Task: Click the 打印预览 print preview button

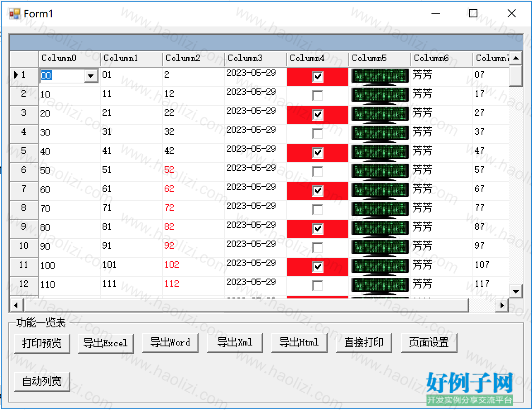Action: click(x=42, y=343)
